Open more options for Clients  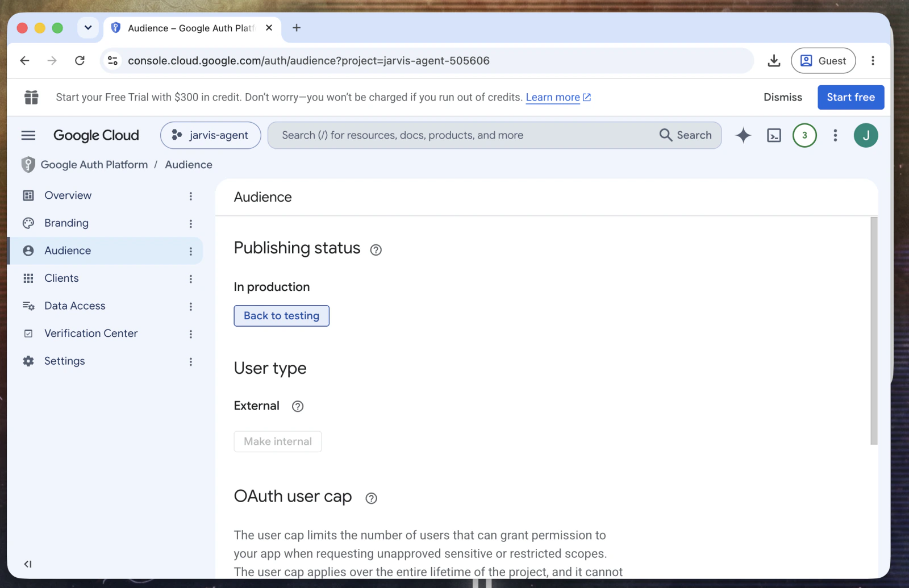(x=191, y=279)
